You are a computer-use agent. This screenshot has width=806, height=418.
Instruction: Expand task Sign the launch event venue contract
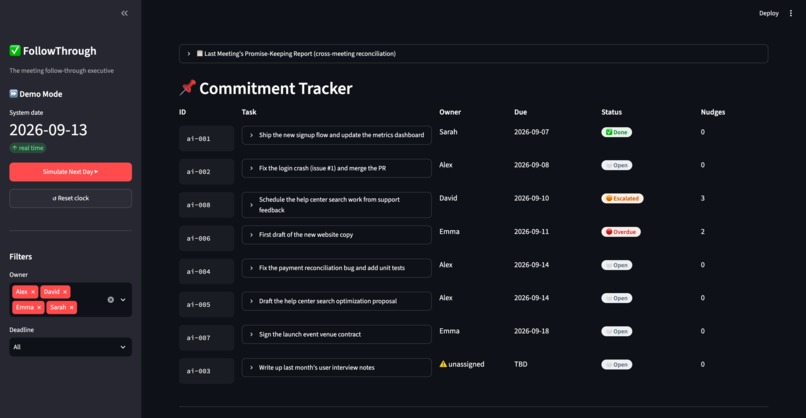[336, 334]
